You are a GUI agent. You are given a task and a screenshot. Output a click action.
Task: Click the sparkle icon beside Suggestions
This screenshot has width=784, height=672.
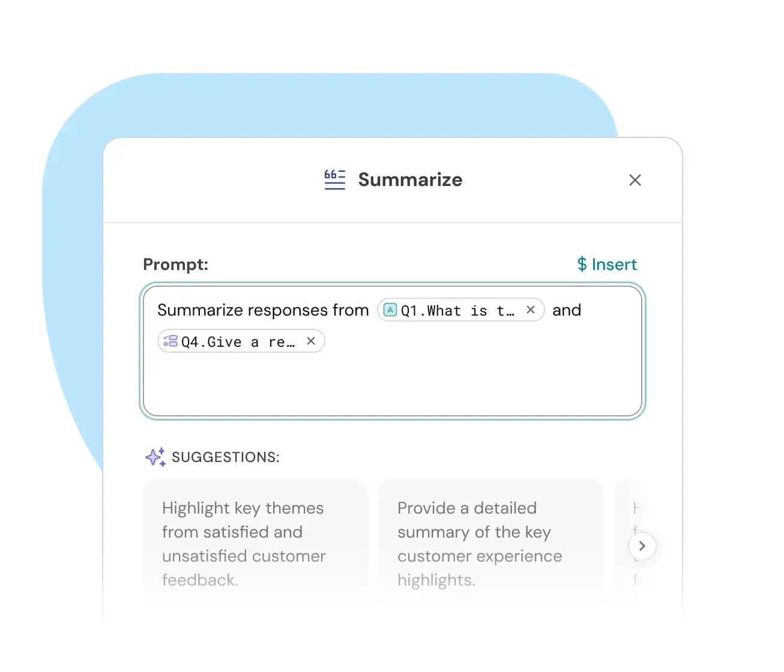(155, 457)
